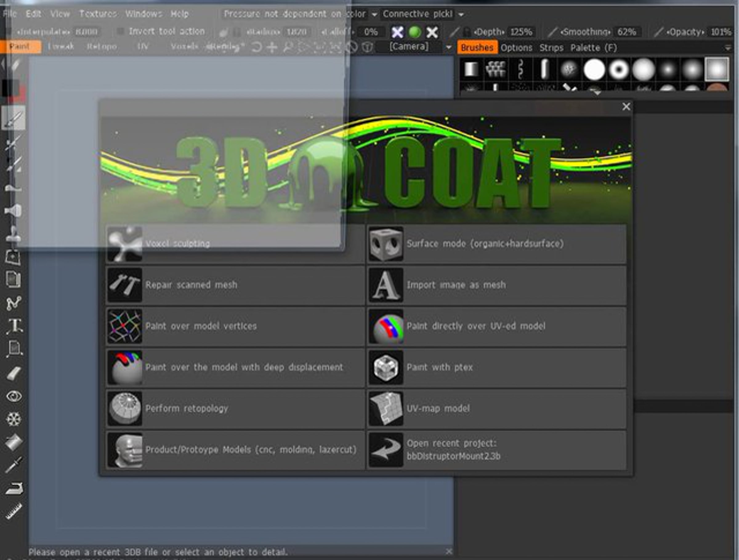Toggle the Invert tool action checkbox
This screenshot has height=560, width=739.
[121, 32]
